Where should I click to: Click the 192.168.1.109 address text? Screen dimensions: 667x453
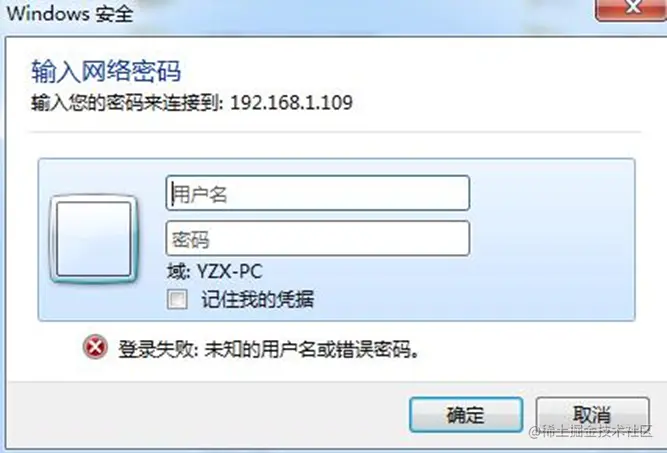[x=291, y=103]
